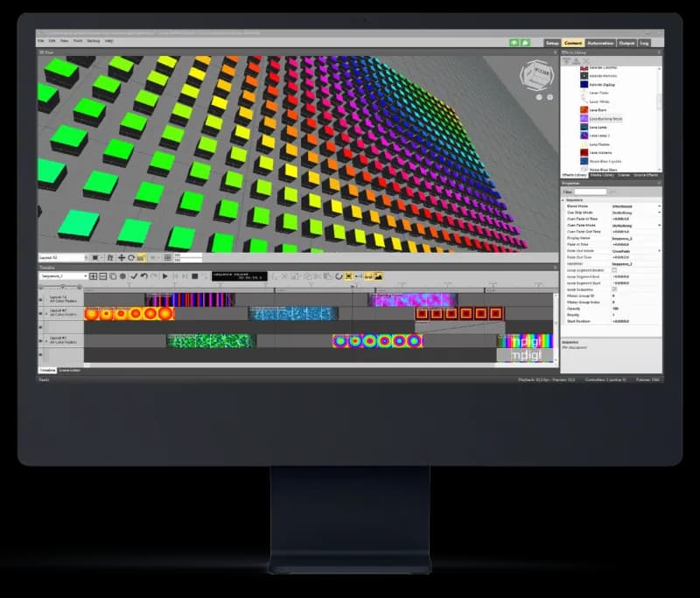
Task: Open the Help menu
Action: pos(108,40)
